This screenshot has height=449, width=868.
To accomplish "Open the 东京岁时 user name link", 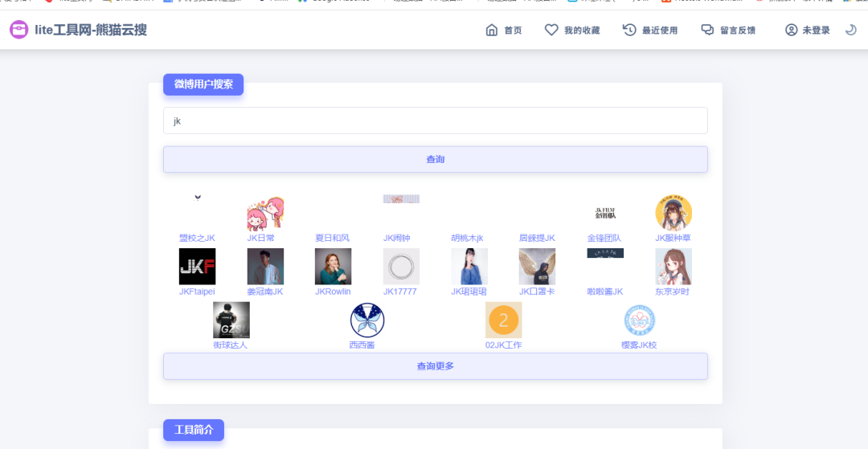I will (673, 292).
